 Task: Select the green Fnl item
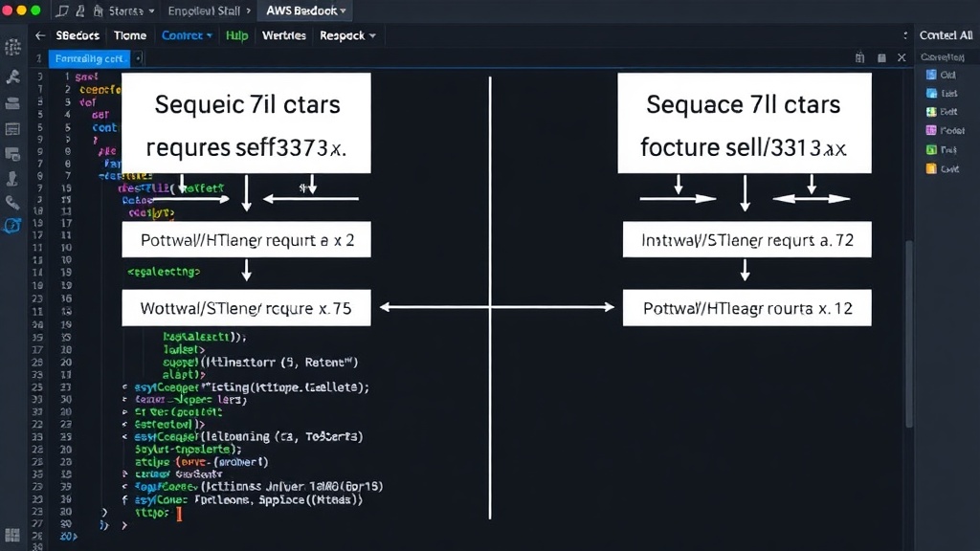tap(942, 150)
